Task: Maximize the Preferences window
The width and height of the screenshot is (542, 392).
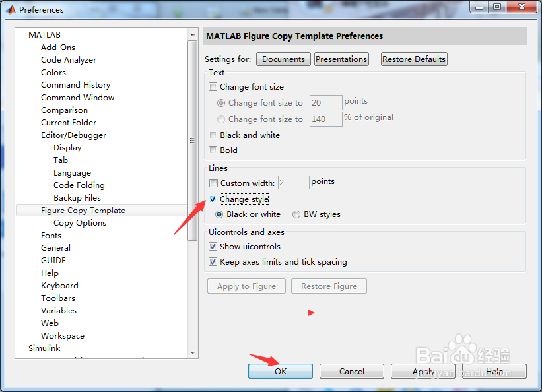Action: (x=496, y=7)
